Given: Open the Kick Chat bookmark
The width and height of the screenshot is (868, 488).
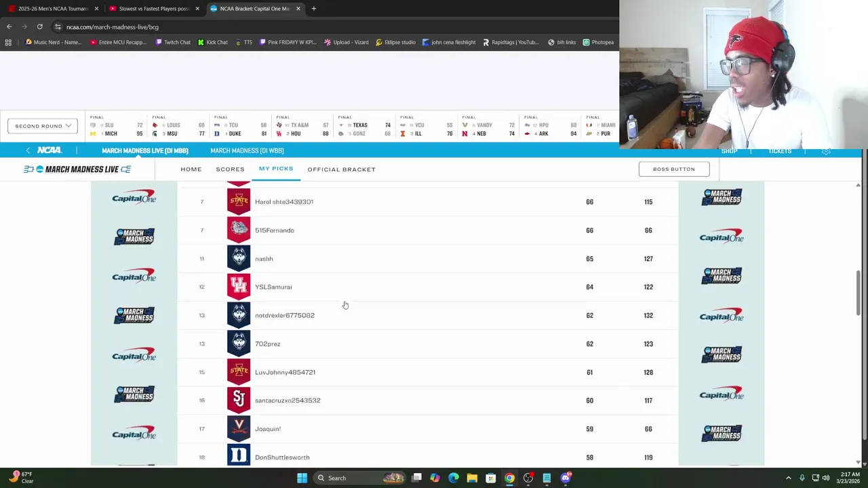Looking at the screenshot, I should (212, 42).
